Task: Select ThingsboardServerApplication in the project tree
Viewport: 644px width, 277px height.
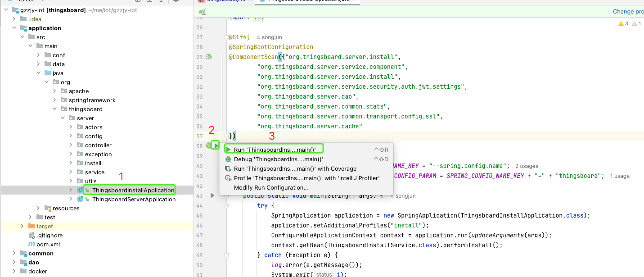Action: pos(134,199)
